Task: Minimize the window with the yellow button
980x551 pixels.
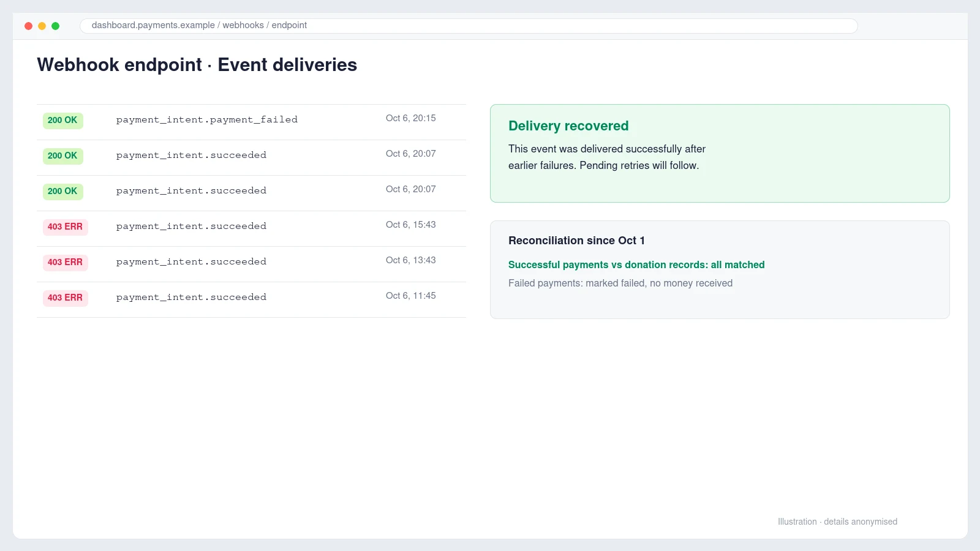Action: click(x=42, y=26)
